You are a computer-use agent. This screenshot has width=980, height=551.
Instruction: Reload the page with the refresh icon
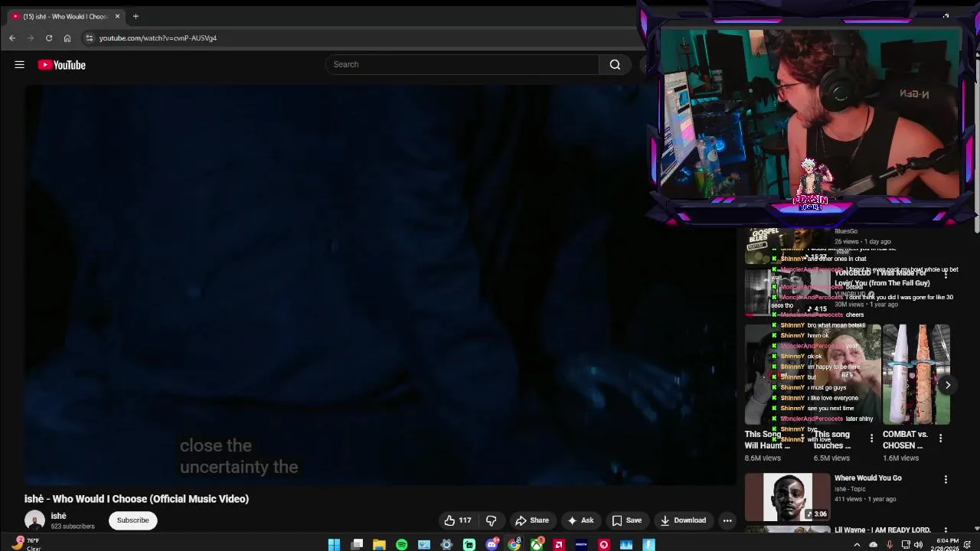49,37
